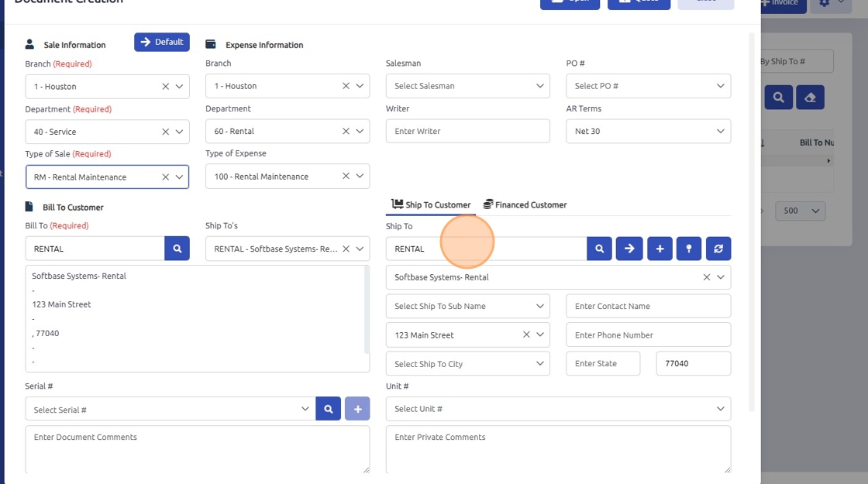Viewport: 868px width, 484px height.
Task: Expand the Sale Department dropdown
Action: 179,132
